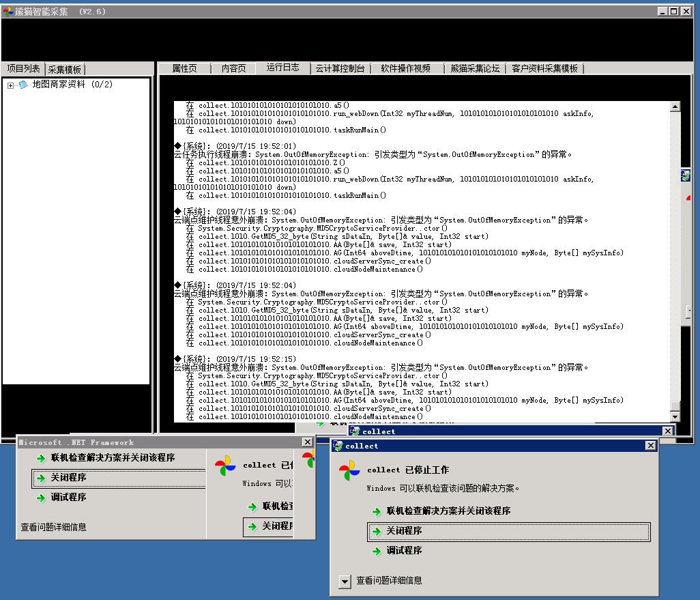Screen dimensions: 700x600
Task: Click green arrow beside 联机检查 in .NET Framework dialog
Action: (41, 458)
